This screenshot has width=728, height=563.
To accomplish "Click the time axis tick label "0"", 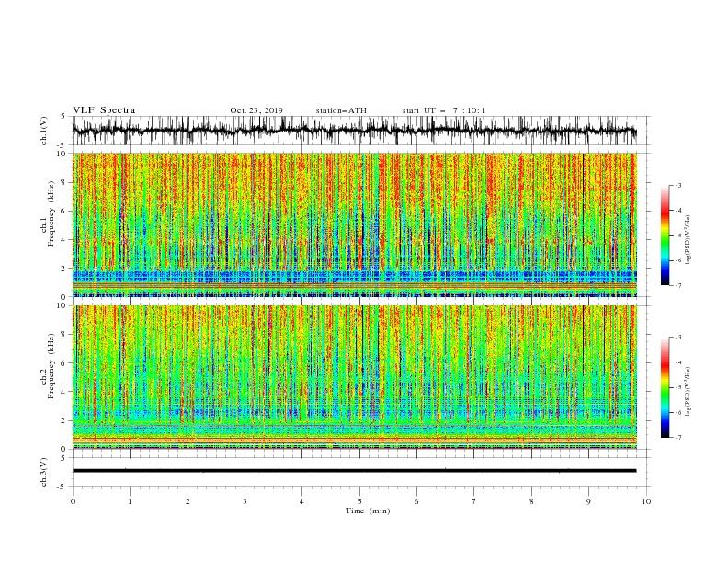I will (x=73, y=501).
